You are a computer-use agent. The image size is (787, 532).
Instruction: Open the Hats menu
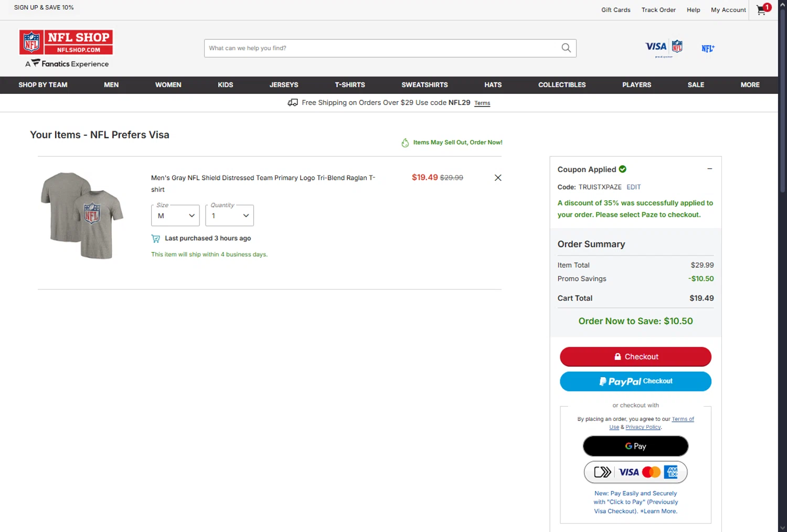(493, 85)
